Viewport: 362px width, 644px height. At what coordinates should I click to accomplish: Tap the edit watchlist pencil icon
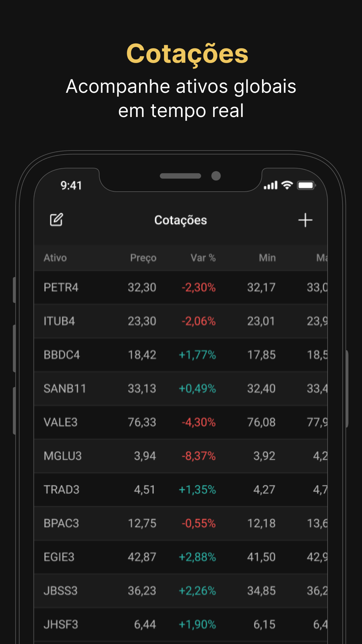point(56,220)
